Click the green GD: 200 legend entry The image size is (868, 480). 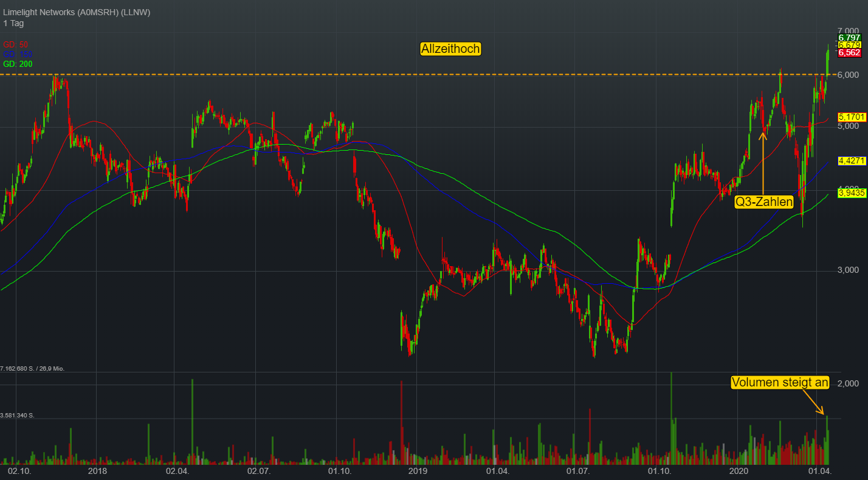point(18,64)
